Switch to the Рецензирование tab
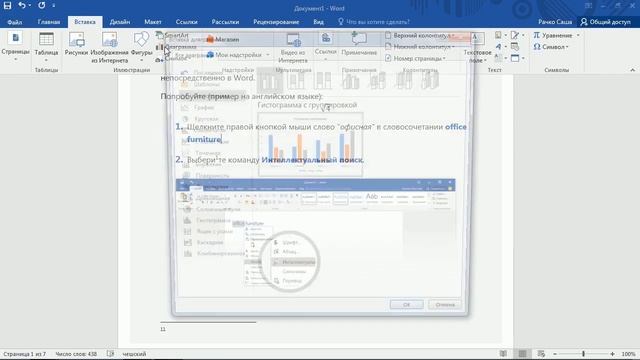This screenshot has height=360, width=640. pyautogui.click(x=276, y=22)
